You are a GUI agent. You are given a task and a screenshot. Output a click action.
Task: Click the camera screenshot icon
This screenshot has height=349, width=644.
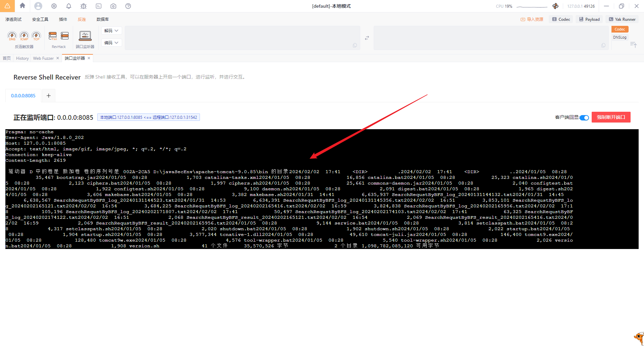tap(113, 6)
